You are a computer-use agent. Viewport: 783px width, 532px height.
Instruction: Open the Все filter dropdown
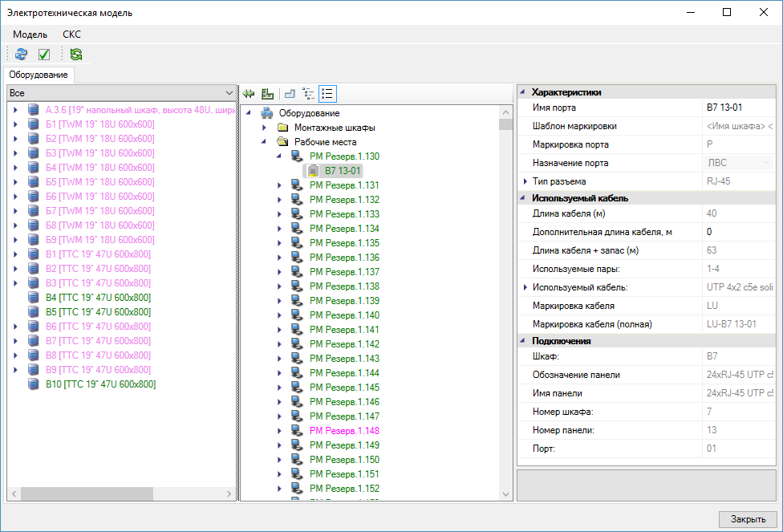121,93
